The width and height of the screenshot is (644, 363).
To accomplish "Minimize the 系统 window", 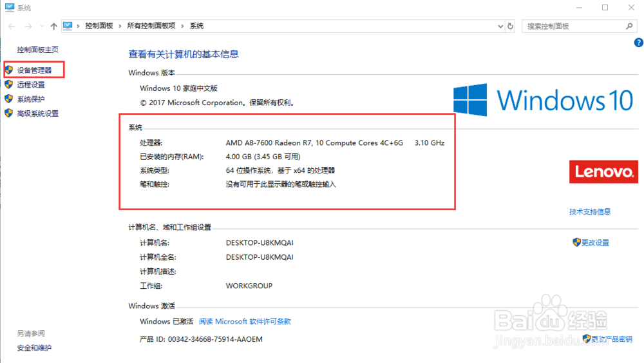I will click(x=579, y=7).
